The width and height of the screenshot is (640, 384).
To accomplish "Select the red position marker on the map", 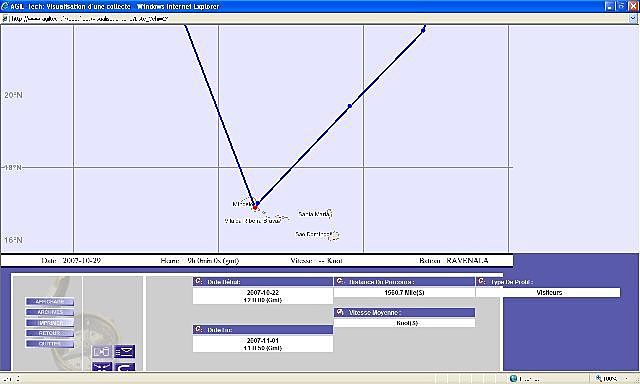I will point(255,208).
